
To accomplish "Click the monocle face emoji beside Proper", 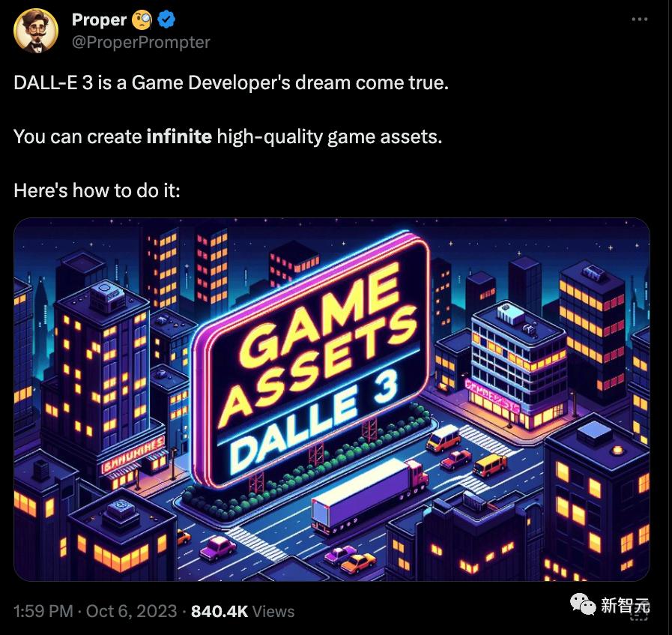I will tap(142, 20).
